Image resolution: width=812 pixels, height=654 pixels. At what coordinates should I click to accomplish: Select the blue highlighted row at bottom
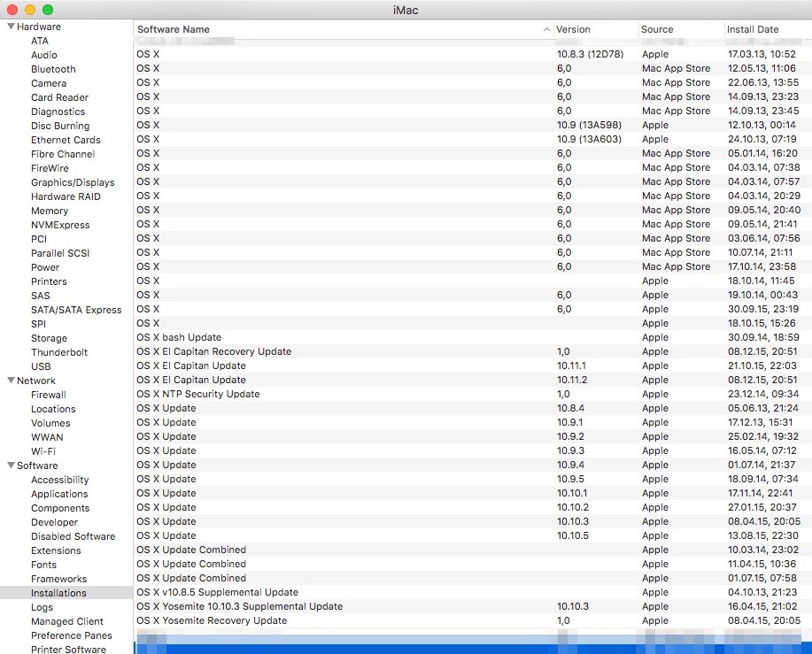472,649
